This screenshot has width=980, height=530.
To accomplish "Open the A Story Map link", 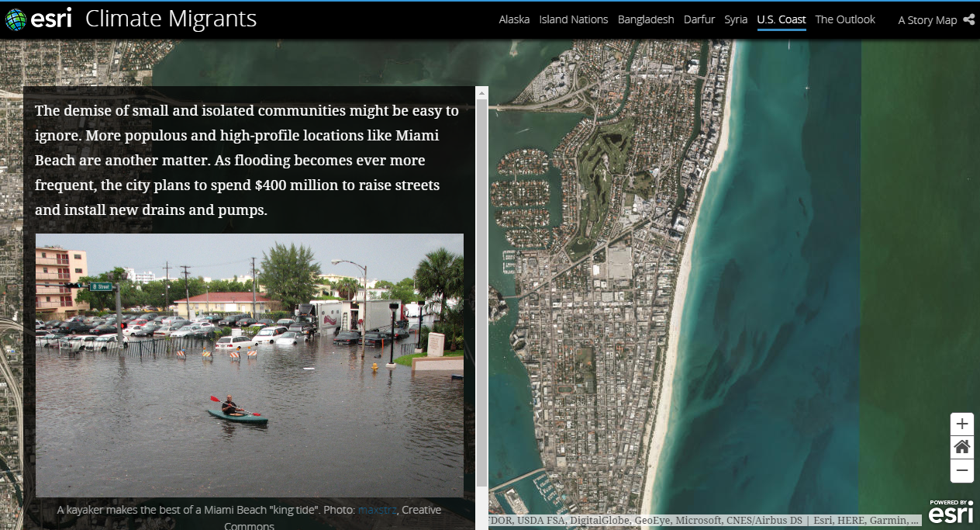I will tap(927, 20).
